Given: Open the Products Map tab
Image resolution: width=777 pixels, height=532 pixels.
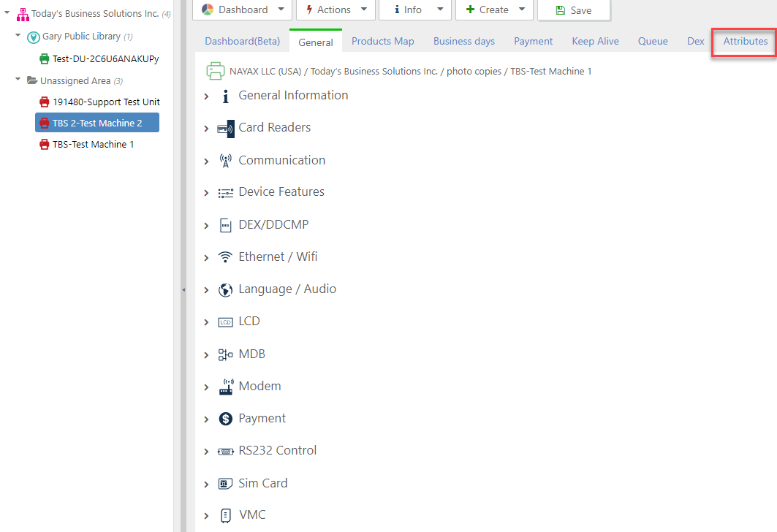Looking at the screenshot, I should (x=382, y=41).
